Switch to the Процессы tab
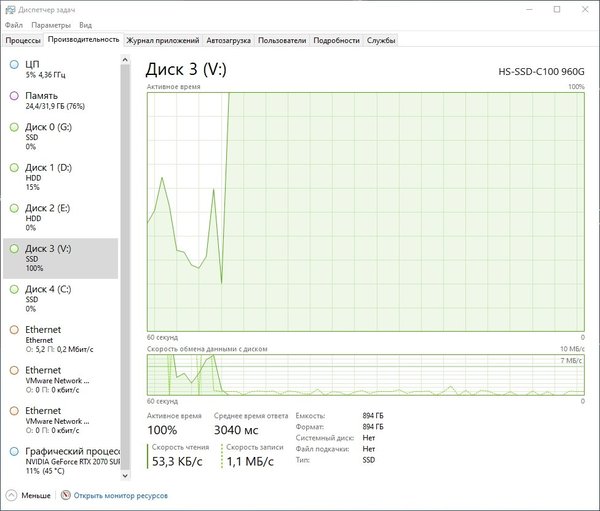Screen dimensions: 600x511 (23, 40)
